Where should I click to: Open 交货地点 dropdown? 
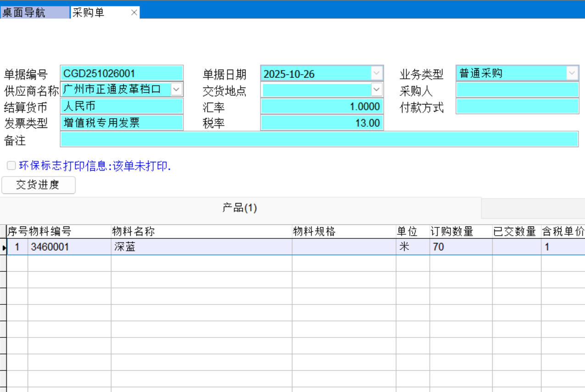pyautogui.click(x=376, y=89)
